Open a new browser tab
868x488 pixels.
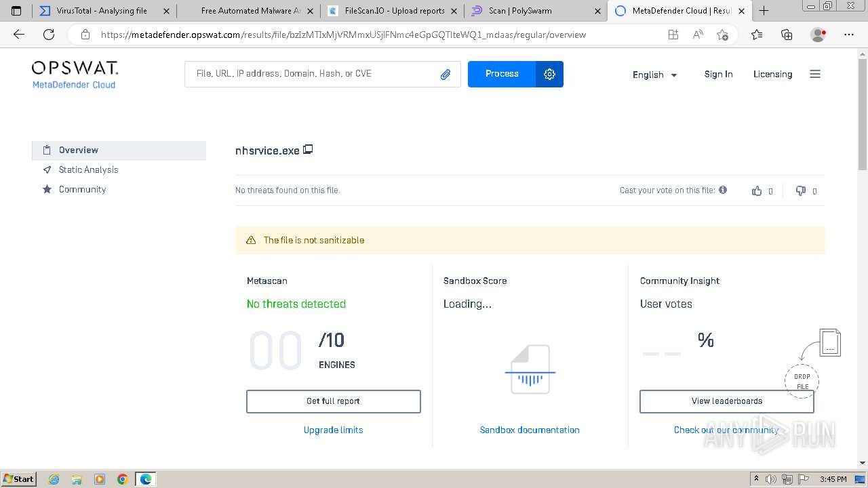pyautogui.click(x=764, y=10)
